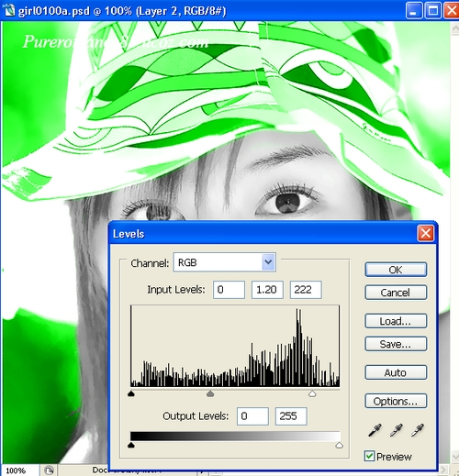Click the Input Levels highlight field 222

(306, 290)
